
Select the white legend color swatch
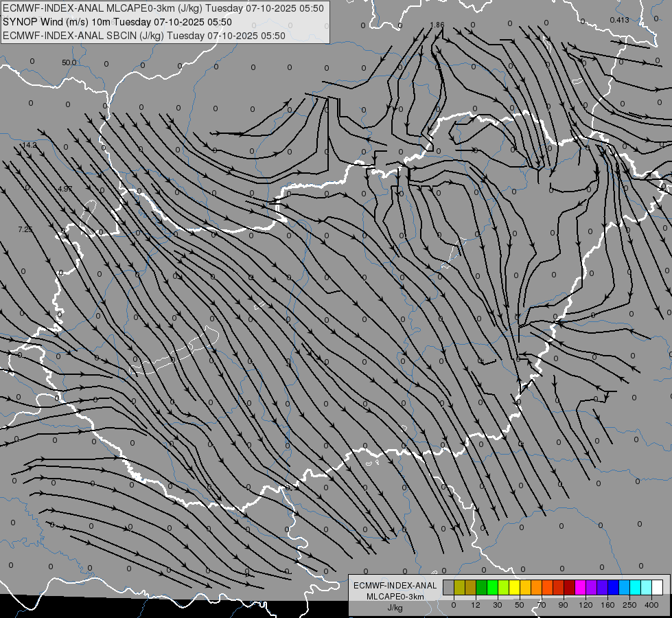tap(658, 587)
